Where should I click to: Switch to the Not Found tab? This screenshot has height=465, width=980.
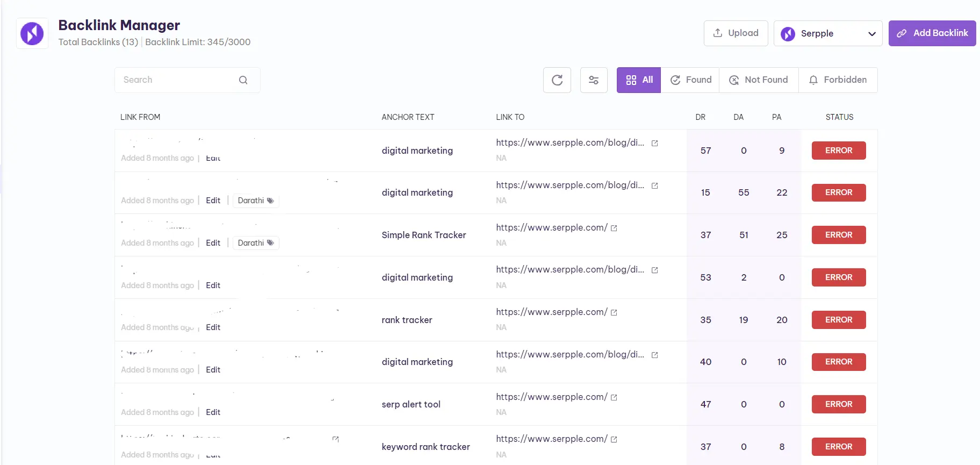pyautogui.click(x=759, y=80)
